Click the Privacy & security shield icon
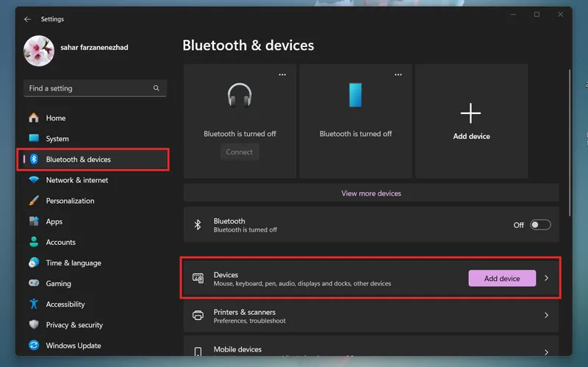Viewport: 588px width, 367px height. tap(34, 324)
